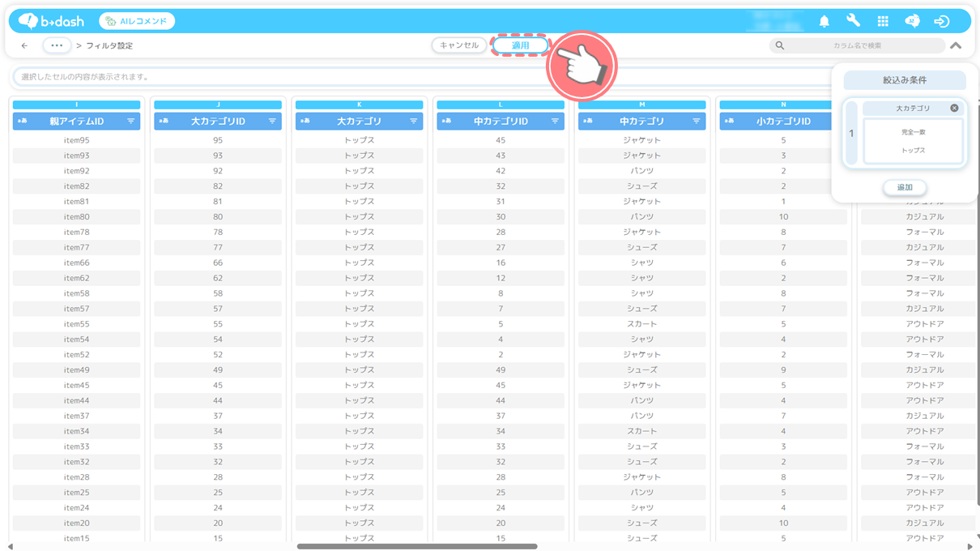980x551 pixels.
Task: Click the AIレコメンド button
Action: point(137,21)
